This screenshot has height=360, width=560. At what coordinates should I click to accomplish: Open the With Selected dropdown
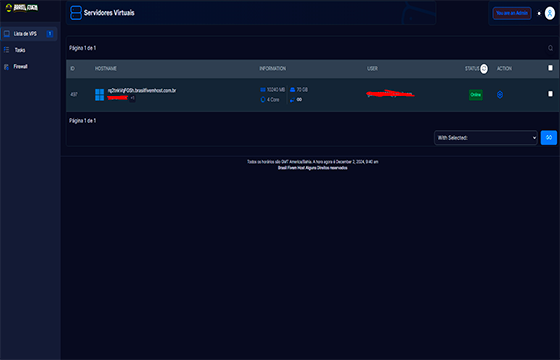coord(486,138)
